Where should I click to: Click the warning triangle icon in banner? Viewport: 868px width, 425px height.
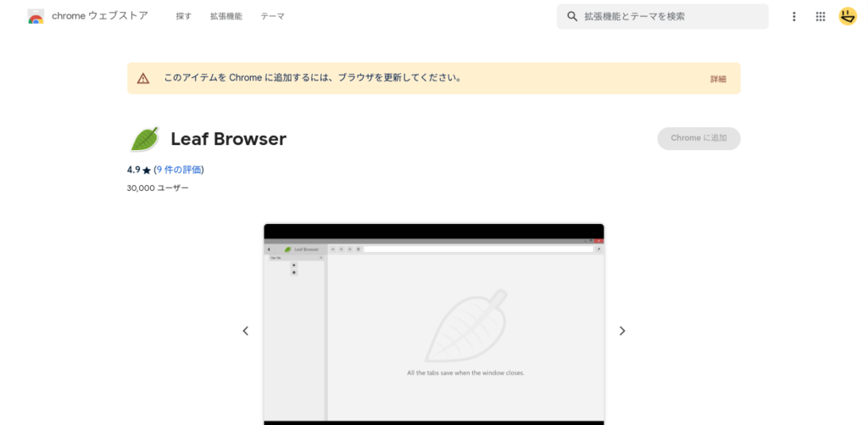pos(143,78)
